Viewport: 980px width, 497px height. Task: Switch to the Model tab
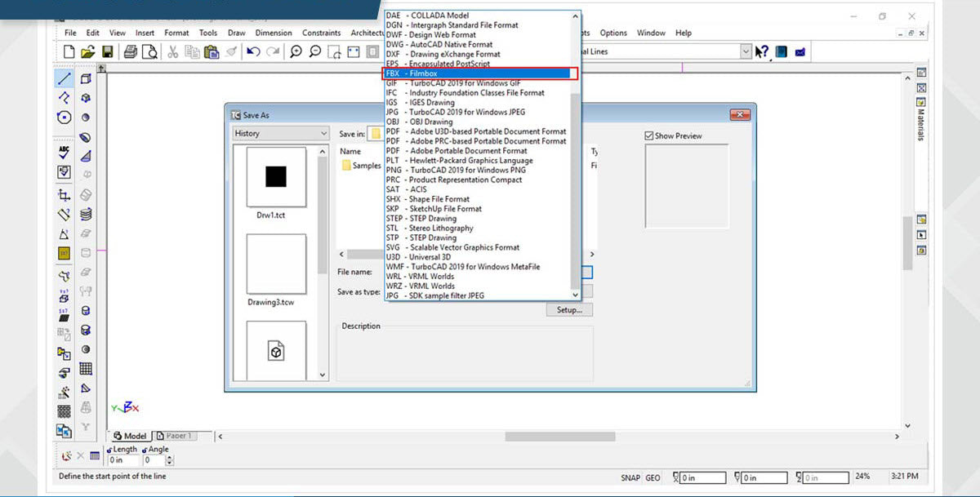pos(131,436)
